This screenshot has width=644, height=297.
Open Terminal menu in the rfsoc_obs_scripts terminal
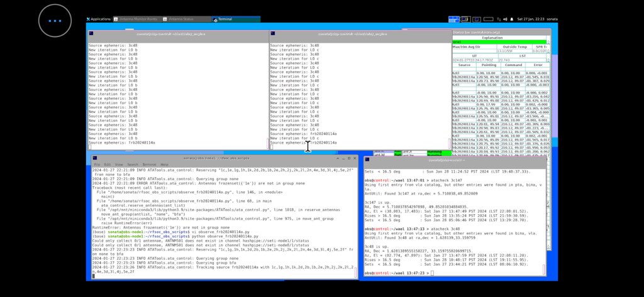coord(149,165)
